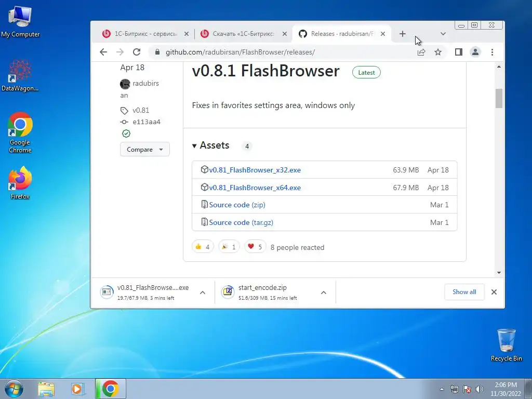Click Show all downloads

(x=464, y=292)
